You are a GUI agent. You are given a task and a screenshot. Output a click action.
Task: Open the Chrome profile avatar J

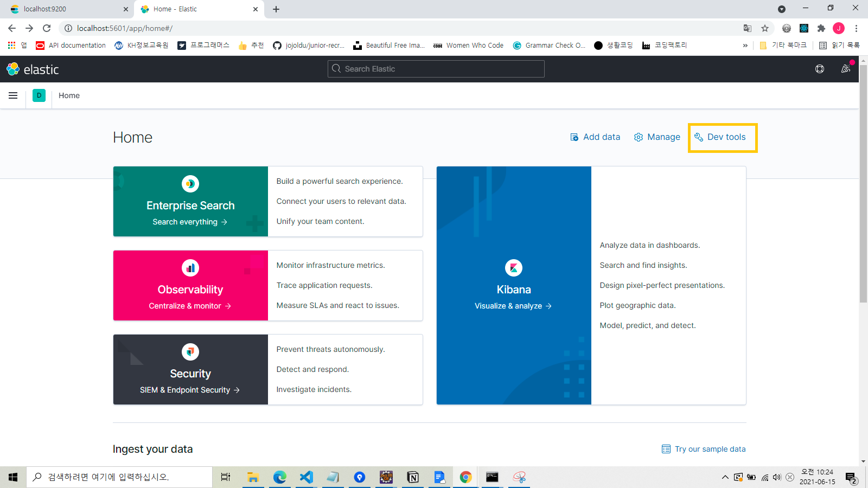[x=839, y=28]
